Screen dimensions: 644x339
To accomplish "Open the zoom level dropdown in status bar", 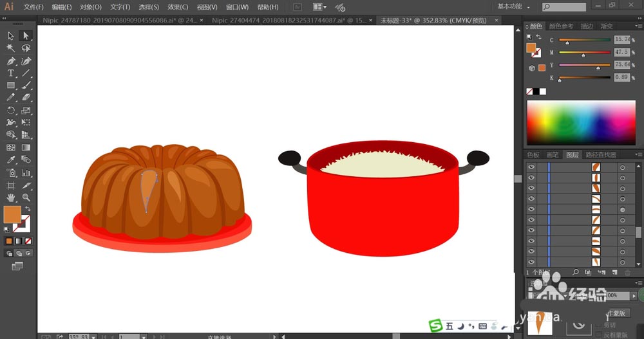I will (x=93, y=337).
